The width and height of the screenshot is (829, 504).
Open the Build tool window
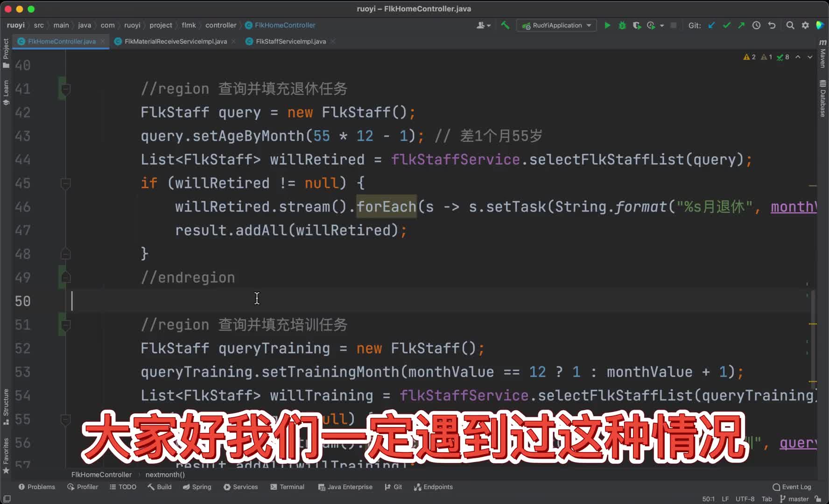(160, 487)
